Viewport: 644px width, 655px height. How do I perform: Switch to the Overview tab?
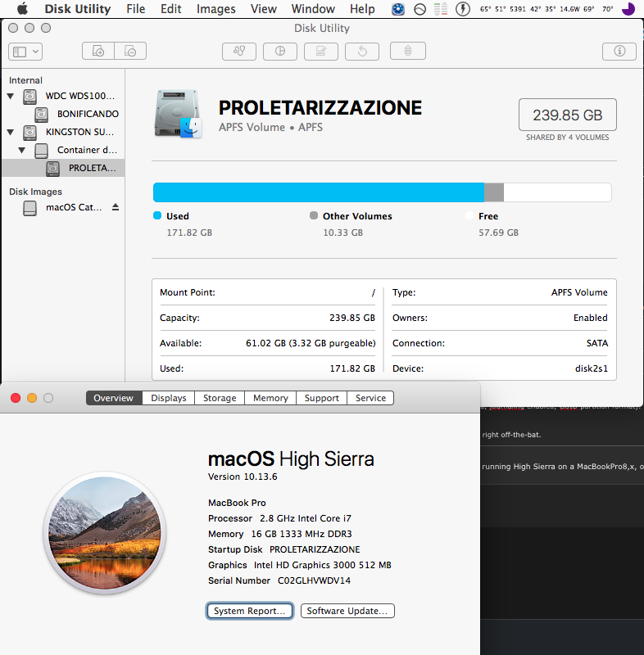point(114,398)
